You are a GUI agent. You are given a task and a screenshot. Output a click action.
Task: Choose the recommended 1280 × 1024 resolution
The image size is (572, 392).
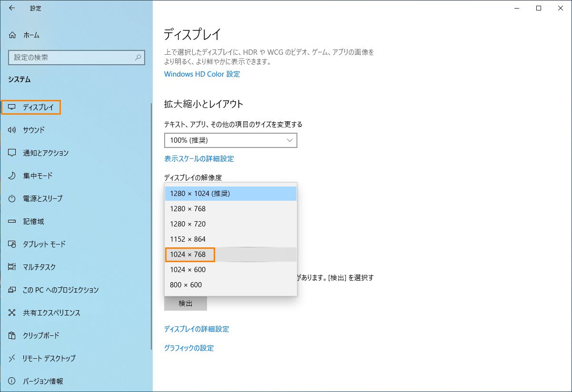tap(199, 193)
